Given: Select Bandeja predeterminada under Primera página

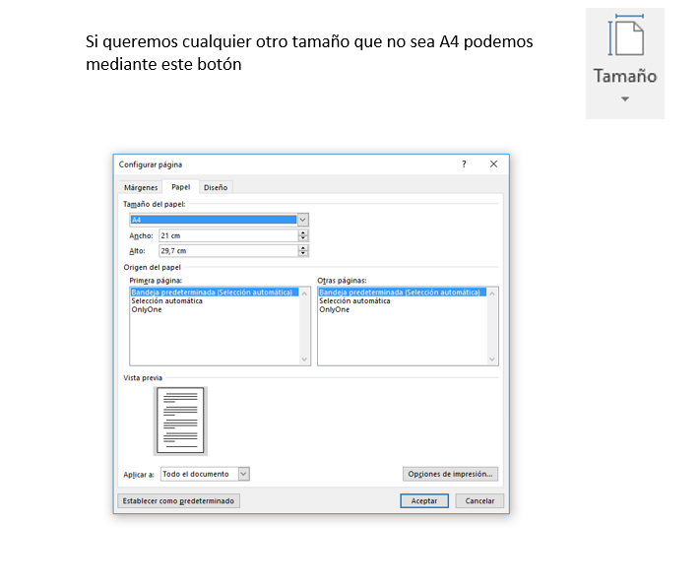Looking at the screenshot, I should (x=215, y=293).
